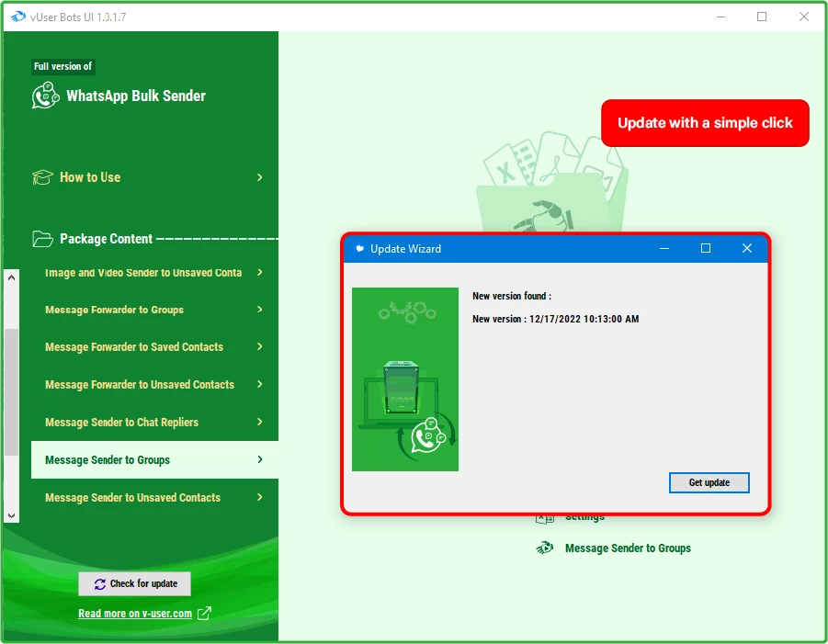828x644 pixels.
Task: Click the refresh arrows icon on Check for update
Action: coord(100,583)
